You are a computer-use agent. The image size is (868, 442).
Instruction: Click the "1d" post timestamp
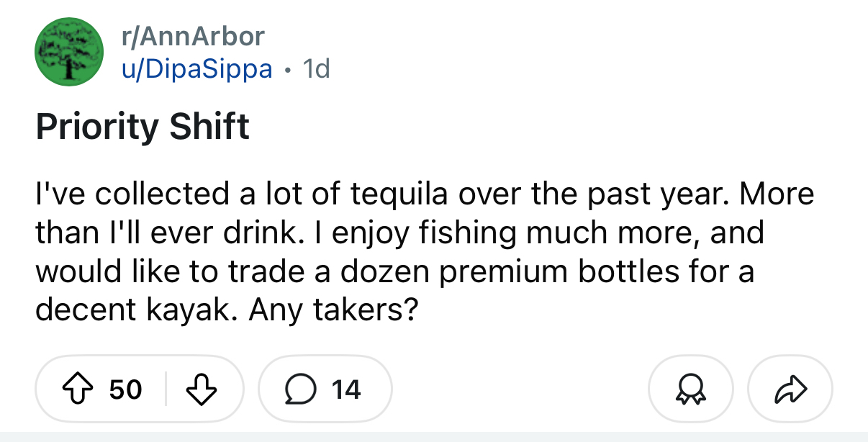[316, 68]
